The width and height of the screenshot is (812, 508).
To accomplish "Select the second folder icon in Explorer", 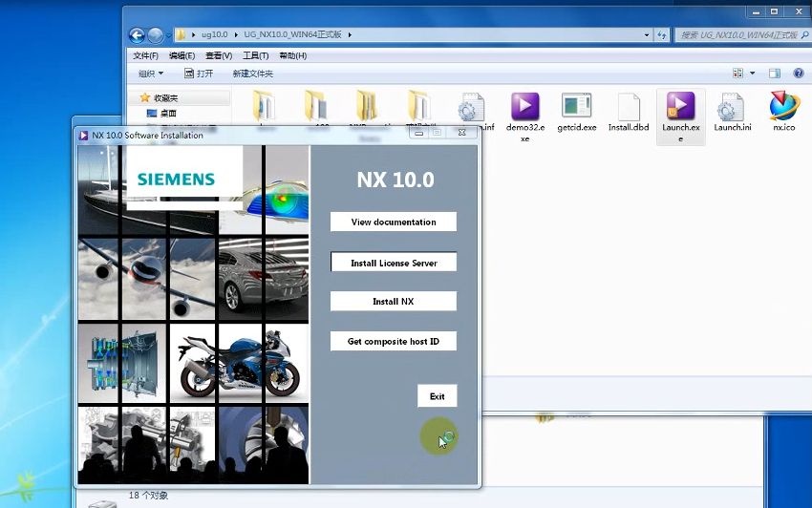I will pos(315,106).
